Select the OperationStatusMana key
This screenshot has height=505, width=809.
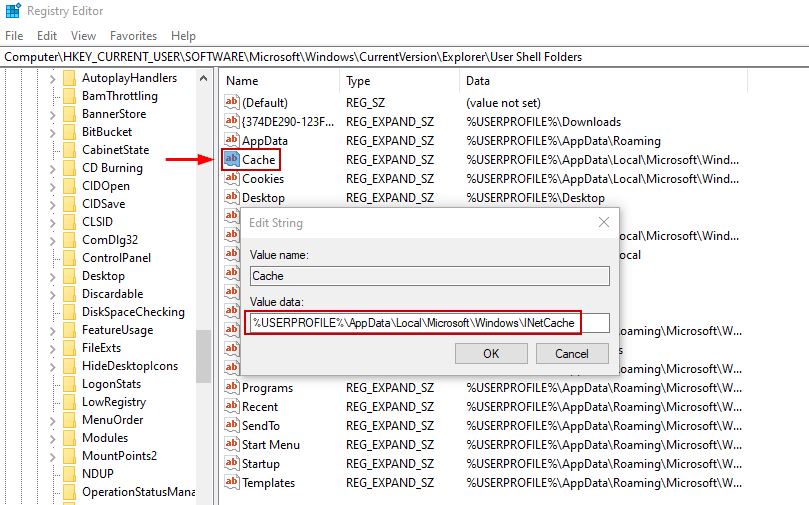point(138,492)
